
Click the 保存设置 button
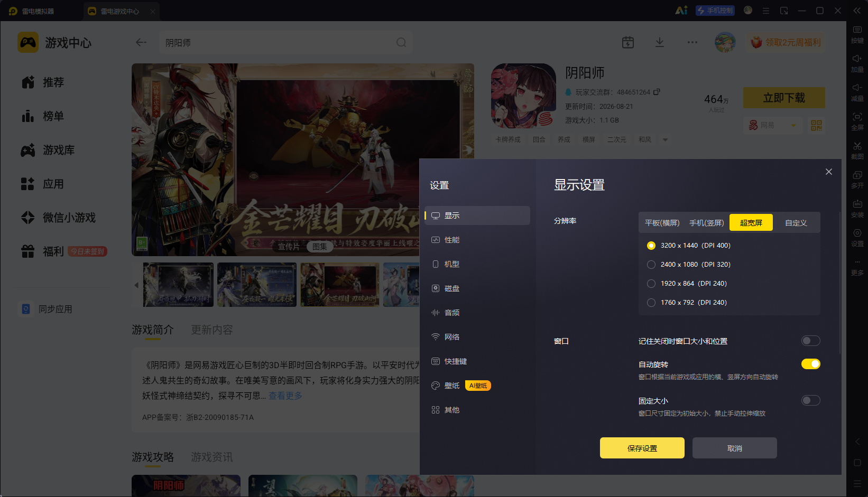[x=642, y=448]
